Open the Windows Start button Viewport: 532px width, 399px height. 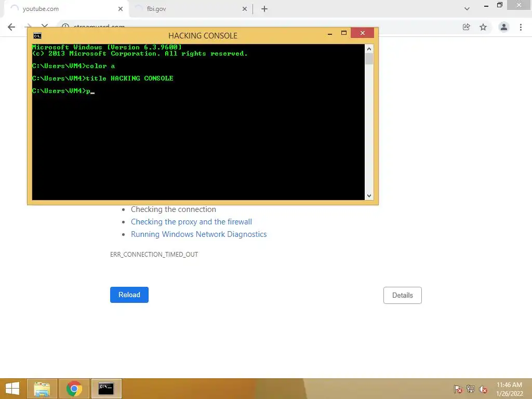(12, 389)
